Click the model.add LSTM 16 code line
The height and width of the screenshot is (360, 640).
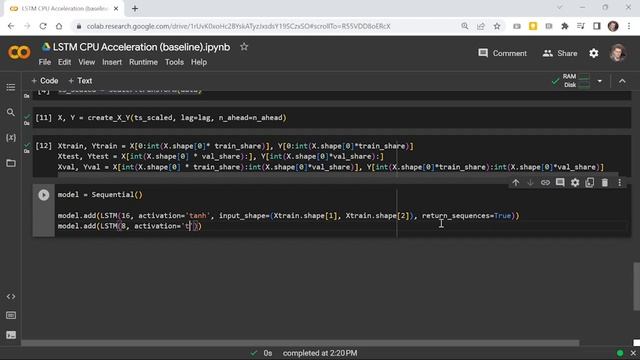click(x=288, y=216)
